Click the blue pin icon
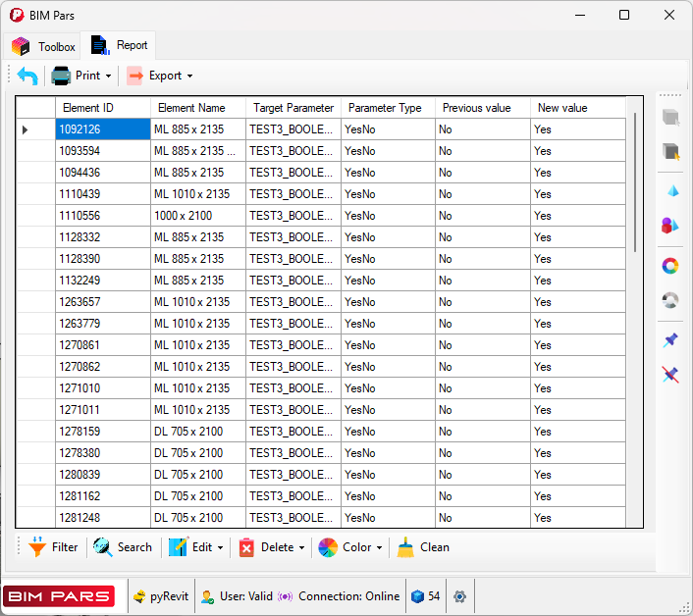Screen dimensions: 693x616 pyautogui.click(x=670, y=339)
